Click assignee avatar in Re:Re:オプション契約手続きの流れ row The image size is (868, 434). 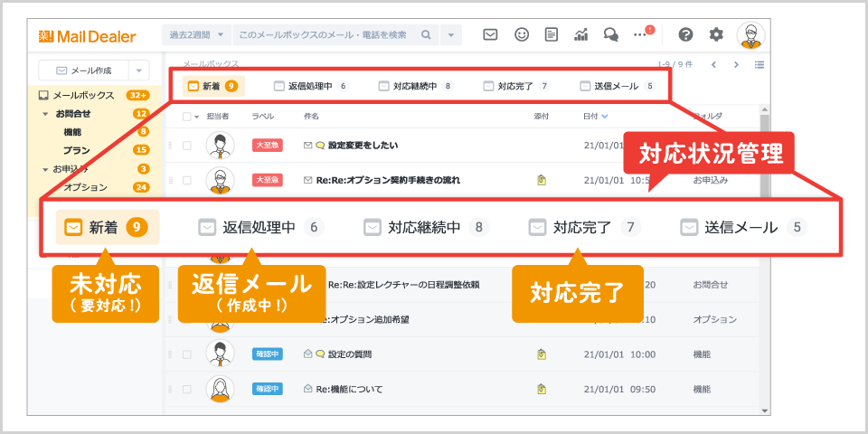click(x=220, y=181)
